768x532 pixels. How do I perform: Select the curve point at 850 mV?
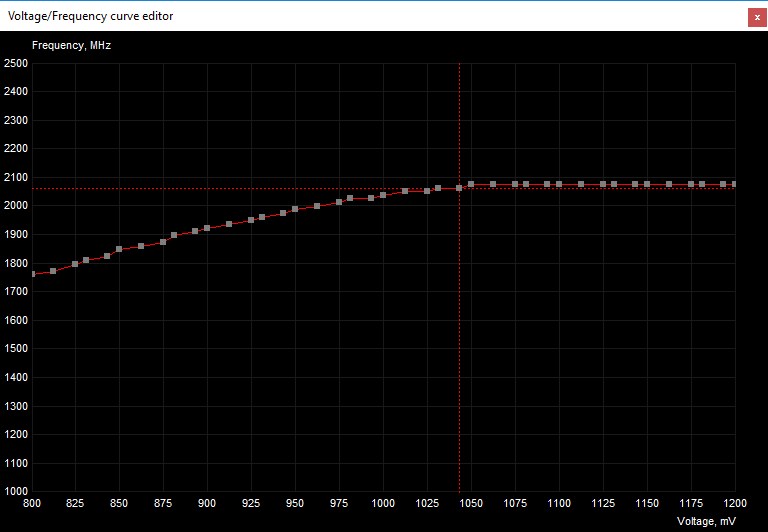coord(119,249)
